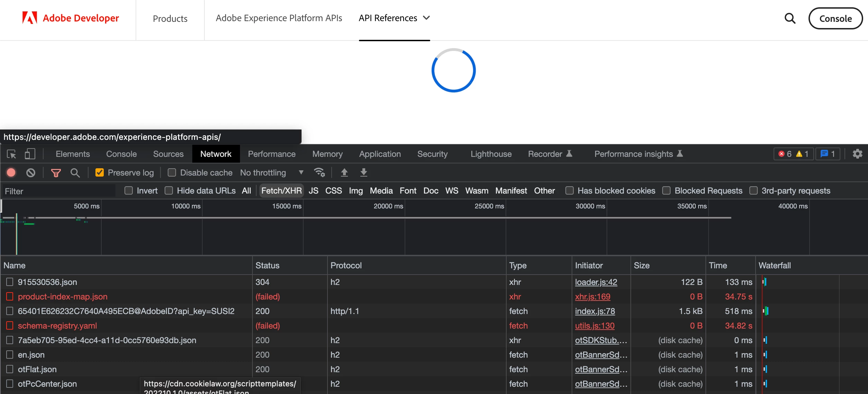The image size is (868, 394).
Task: Stop recording network log
Action: pyautogui.click(x=11, y=172)
